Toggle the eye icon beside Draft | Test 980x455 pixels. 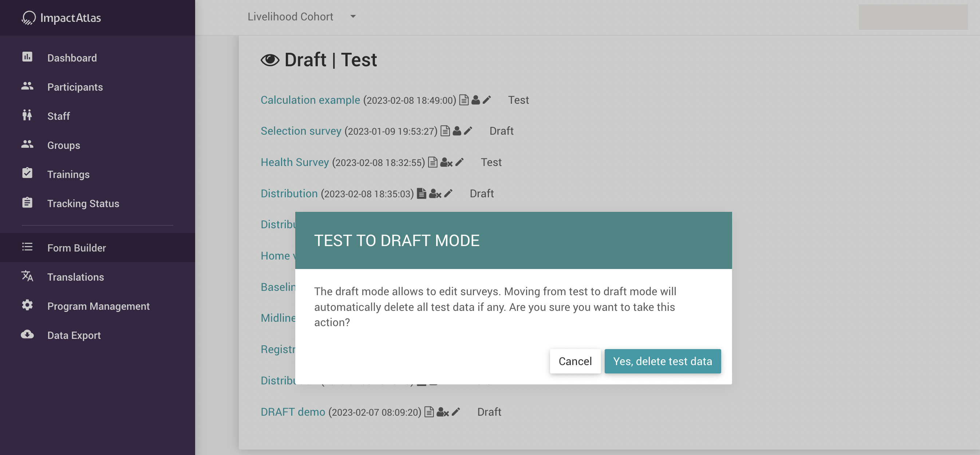point(270,60)
